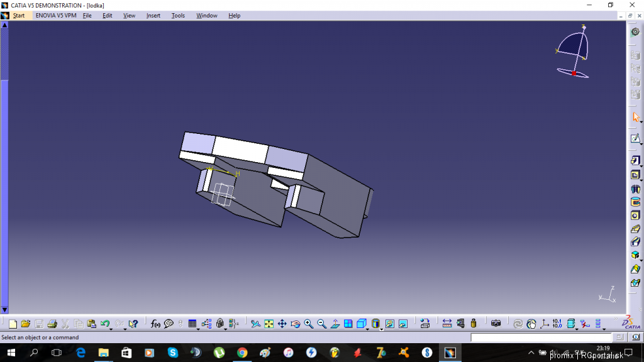Expand the Pocket tool dropdown arrow

tap(641, 180)
